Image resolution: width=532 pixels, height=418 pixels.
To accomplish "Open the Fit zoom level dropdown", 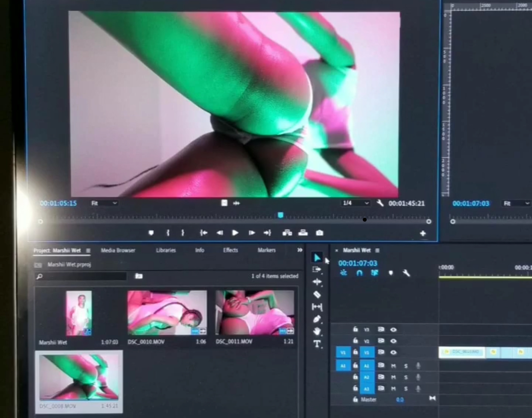I will (x=104, y=203).
